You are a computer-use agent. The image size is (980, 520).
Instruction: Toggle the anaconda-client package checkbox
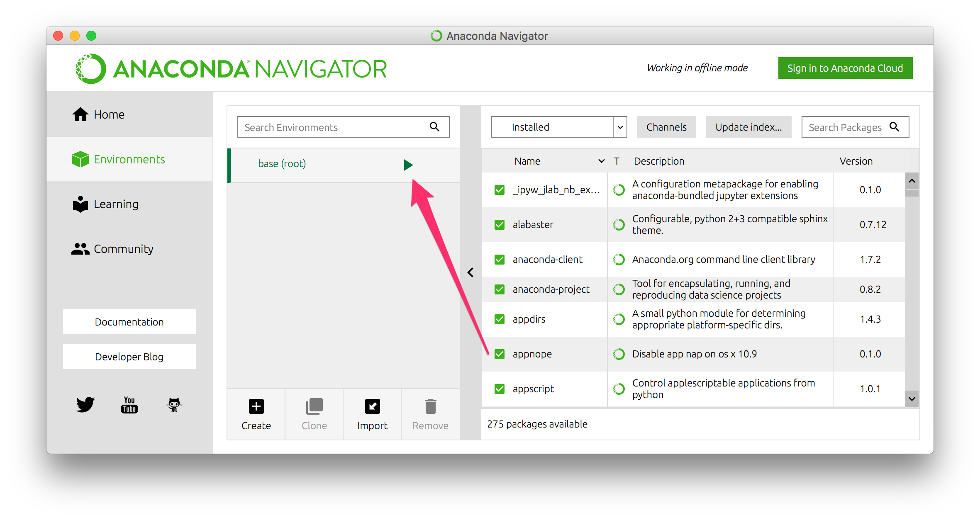coord(500,260)
